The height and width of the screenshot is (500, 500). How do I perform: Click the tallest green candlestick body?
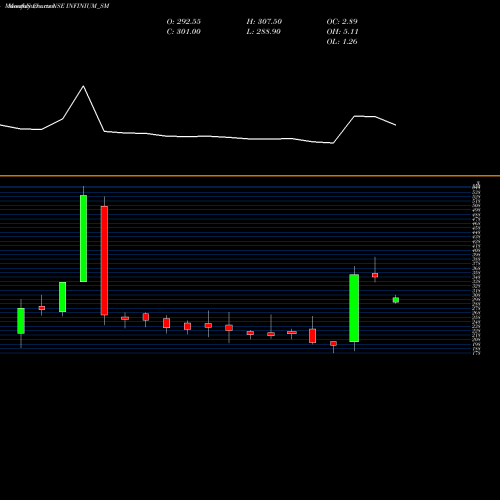(x=83, y=238)
